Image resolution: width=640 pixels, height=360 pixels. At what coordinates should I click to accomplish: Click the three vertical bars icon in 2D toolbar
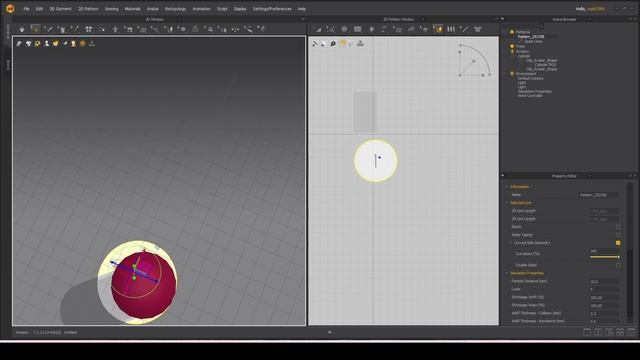(451, 29)
